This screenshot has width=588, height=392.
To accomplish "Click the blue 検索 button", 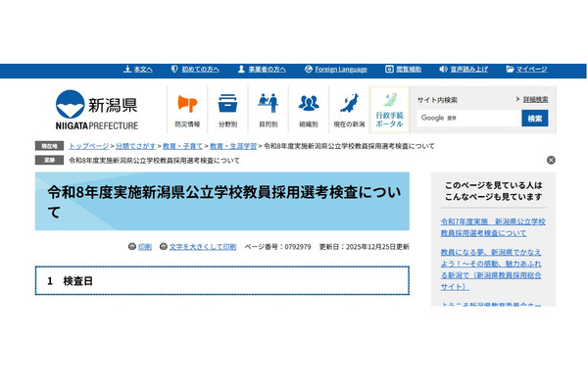I will [x=535, y=119].
